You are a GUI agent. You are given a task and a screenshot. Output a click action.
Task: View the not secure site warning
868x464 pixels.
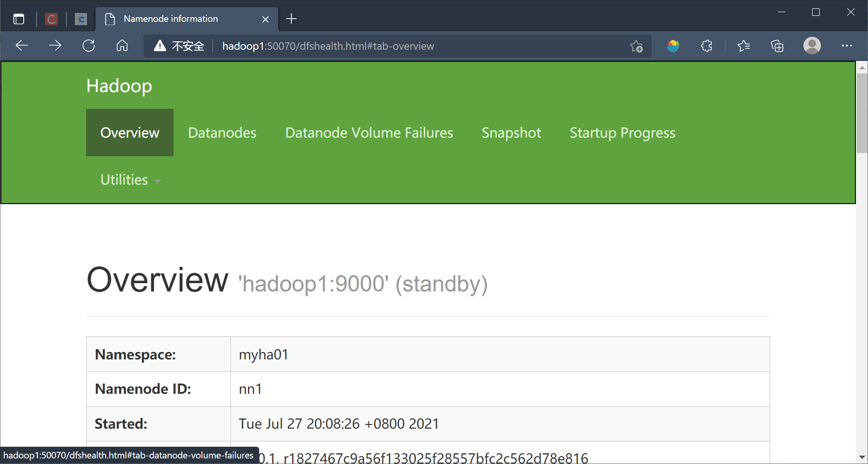click(179, 46)
